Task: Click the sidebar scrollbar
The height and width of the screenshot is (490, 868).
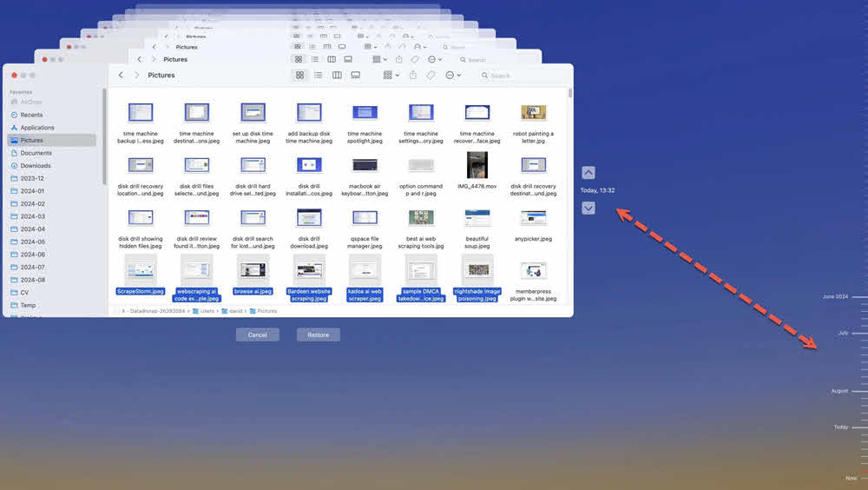Action: [104, 136]
